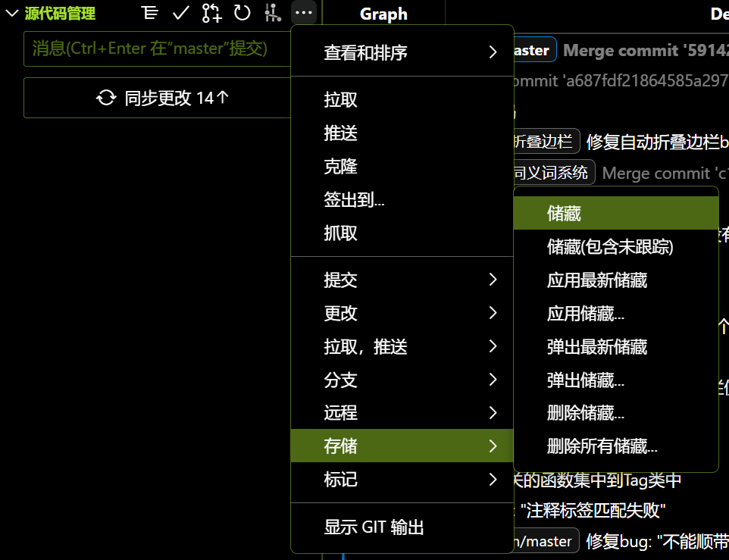Click the three-dot more actions icon
This screenshot has width=729, height=560.
point(303,13)
